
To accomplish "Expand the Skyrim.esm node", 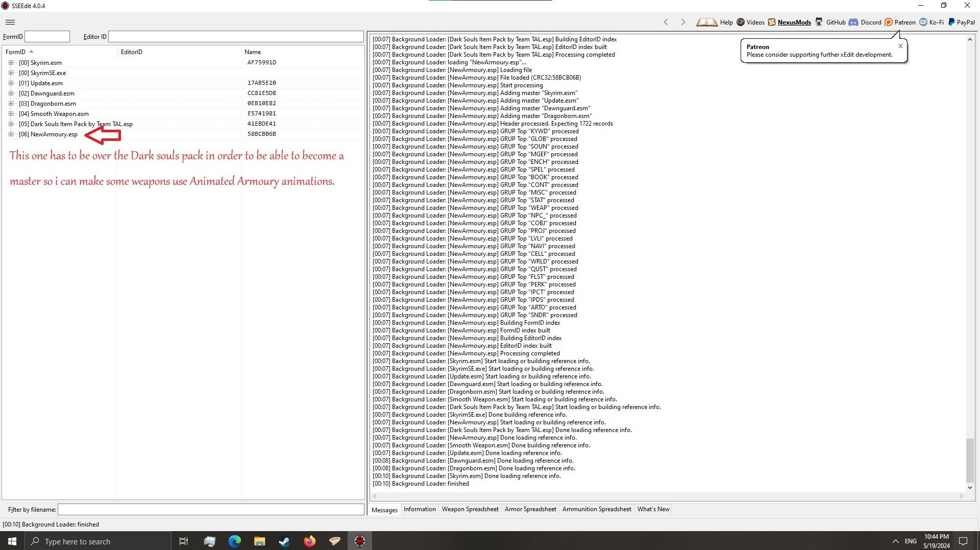I will [11, 62].
